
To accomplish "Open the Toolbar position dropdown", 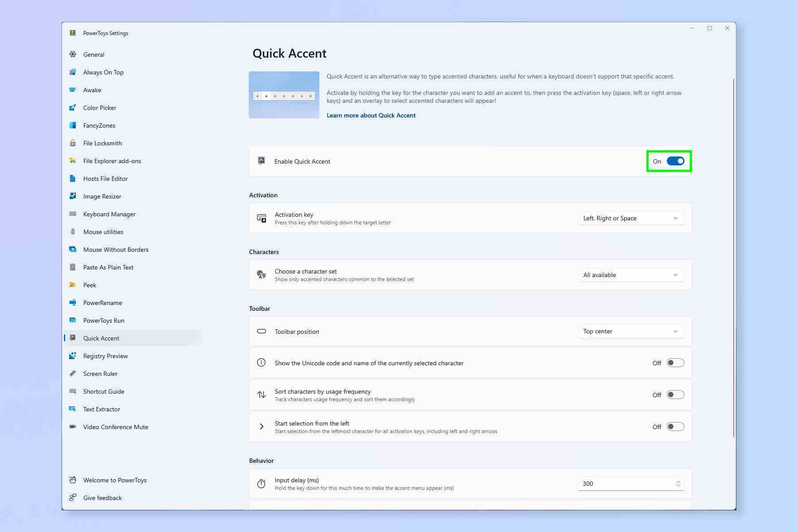I will pyautogui.click(x=631, y=331).
